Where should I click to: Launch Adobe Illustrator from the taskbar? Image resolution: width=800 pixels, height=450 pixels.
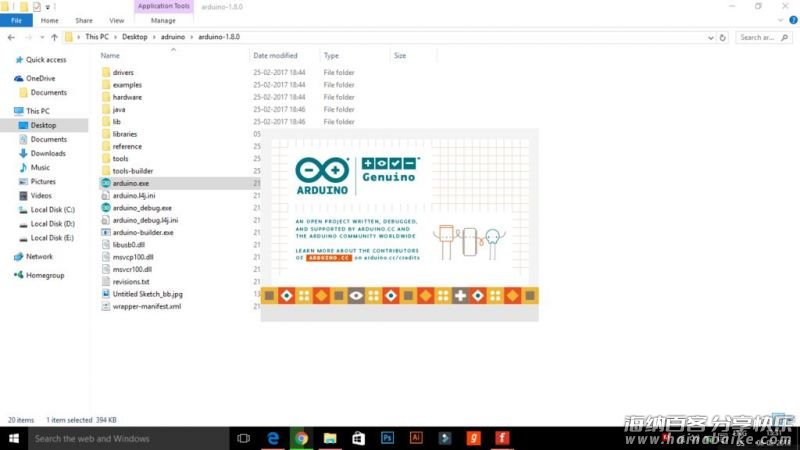click(x=416, y=438)
